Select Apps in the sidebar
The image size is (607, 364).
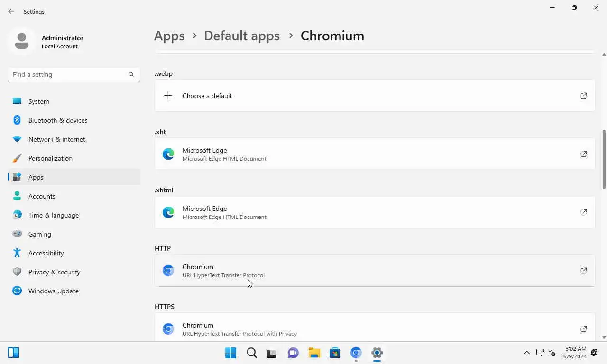(x=74, y=177)
